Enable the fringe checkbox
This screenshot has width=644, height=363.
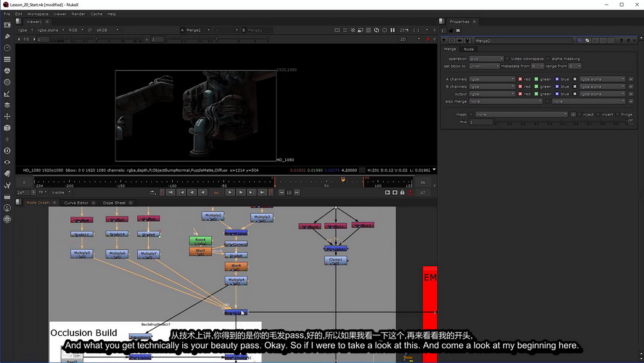[x=618, y=114]
